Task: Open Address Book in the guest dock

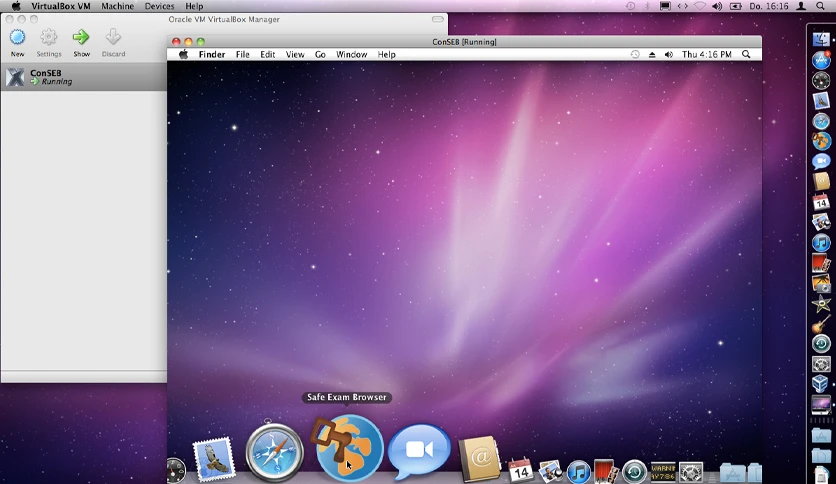Action: pyautogui.click(x=480, y=458)
